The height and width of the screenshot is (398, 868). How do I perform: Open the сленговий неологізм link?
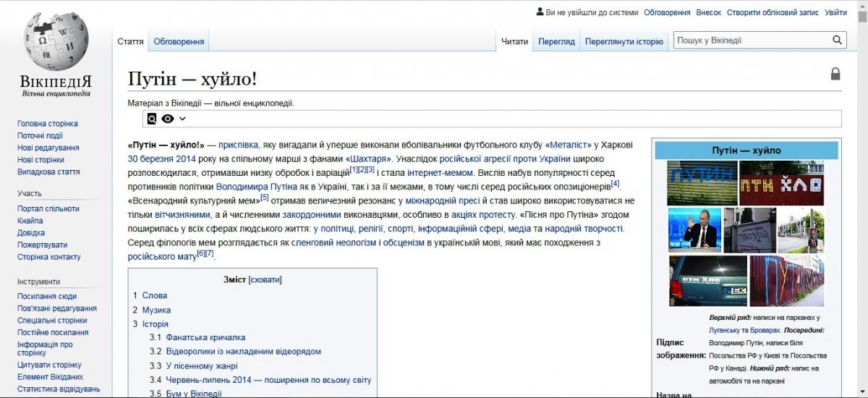333,242
